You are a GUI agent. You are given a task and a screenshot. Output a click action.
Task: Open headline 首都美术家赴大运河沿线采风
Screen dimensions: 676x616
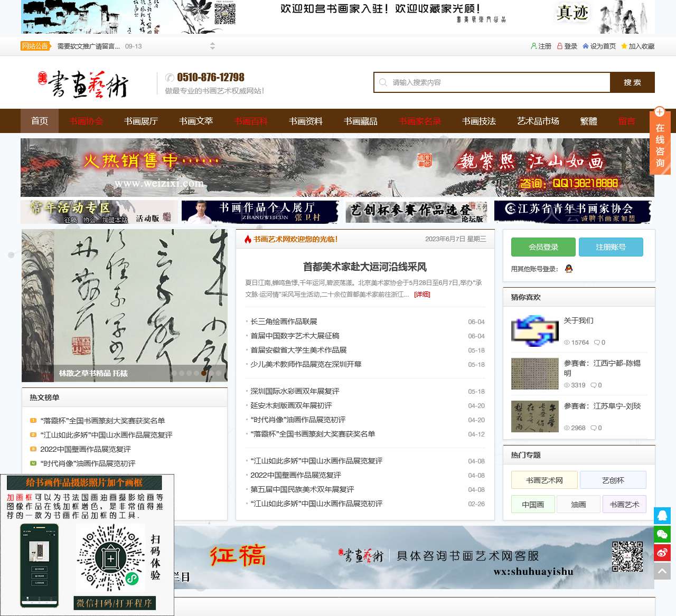pos(365,267)
